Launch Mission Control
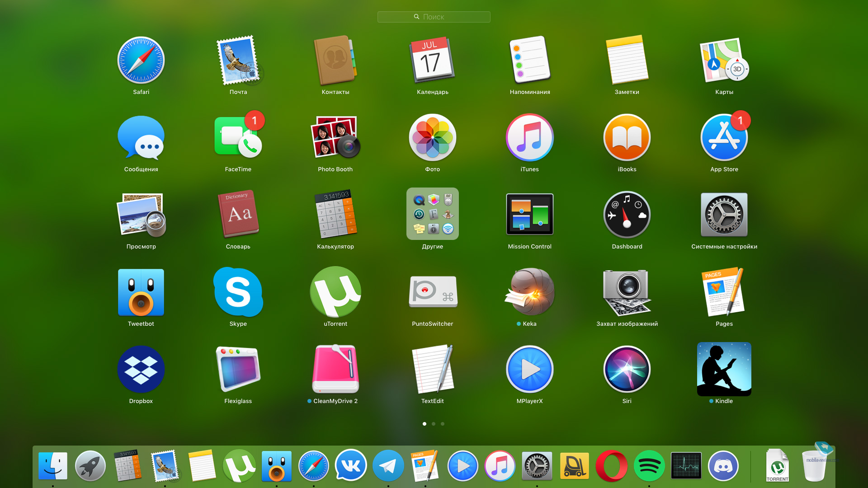This screenshot has width=868, height=488. (530, 215)
